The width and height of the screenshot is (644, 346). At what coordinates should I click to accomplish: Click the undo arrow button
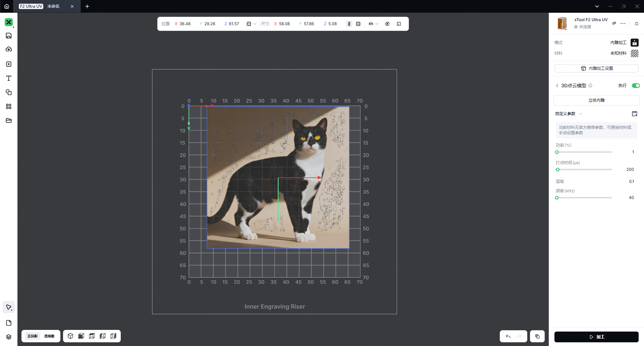click(x=508, y=336)
